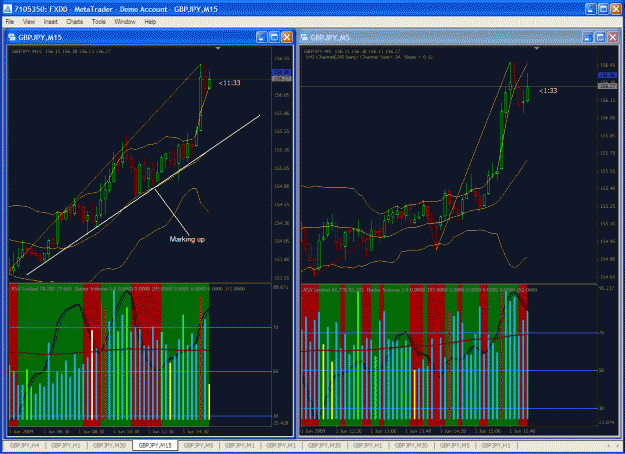The image size is (625, 454).
Task: Click the chart shift triangle on M5 chart
Action: point(537,49)
